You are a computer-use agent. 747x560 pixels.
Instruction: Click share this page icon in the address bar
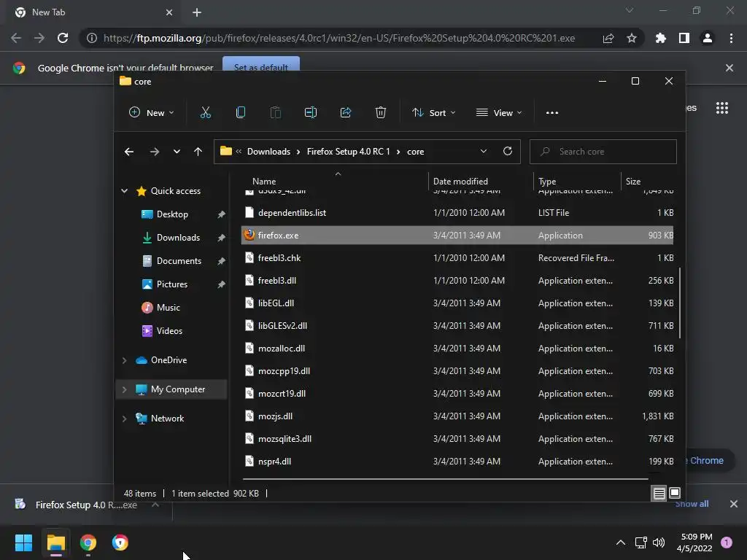pos(608,38)
